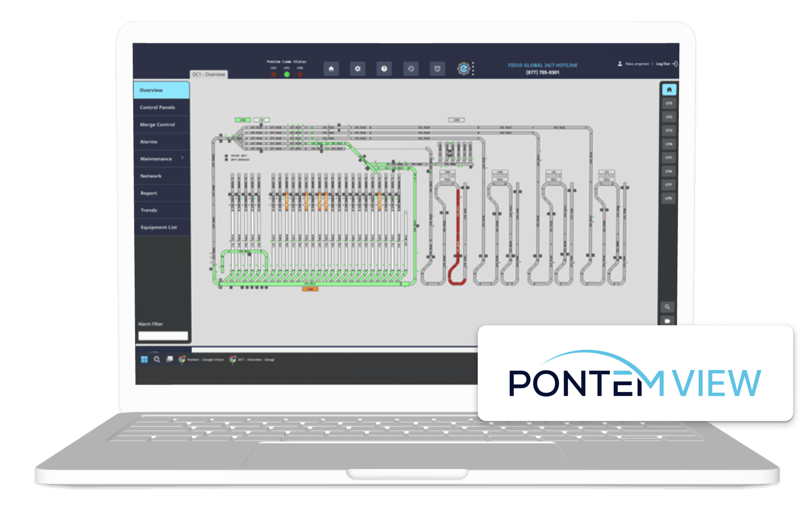Switch to Pontem - Google Chrome taskbar window

tap(201, 359)
